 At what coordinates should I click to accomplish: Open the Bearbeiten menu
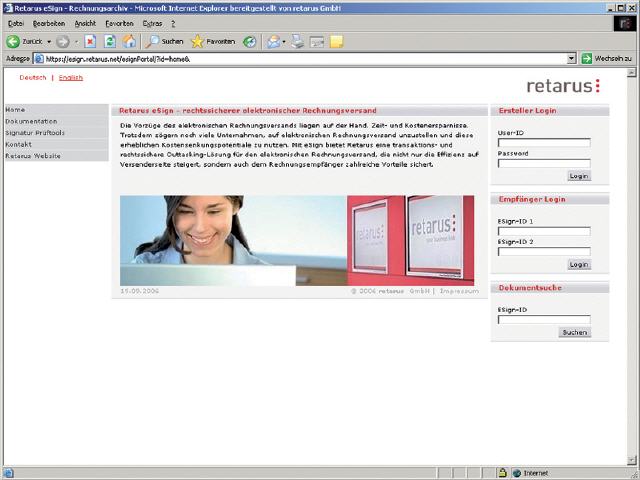pos(49,24)
